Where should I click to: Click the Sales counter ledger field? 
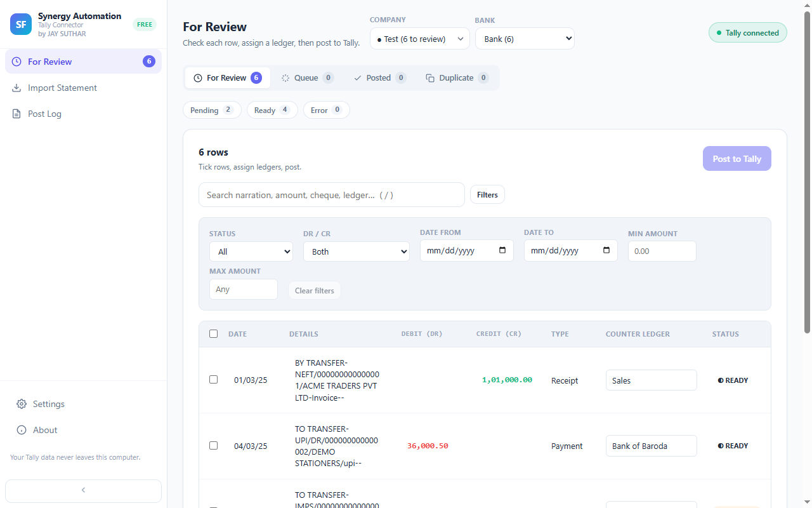(652, 380)
